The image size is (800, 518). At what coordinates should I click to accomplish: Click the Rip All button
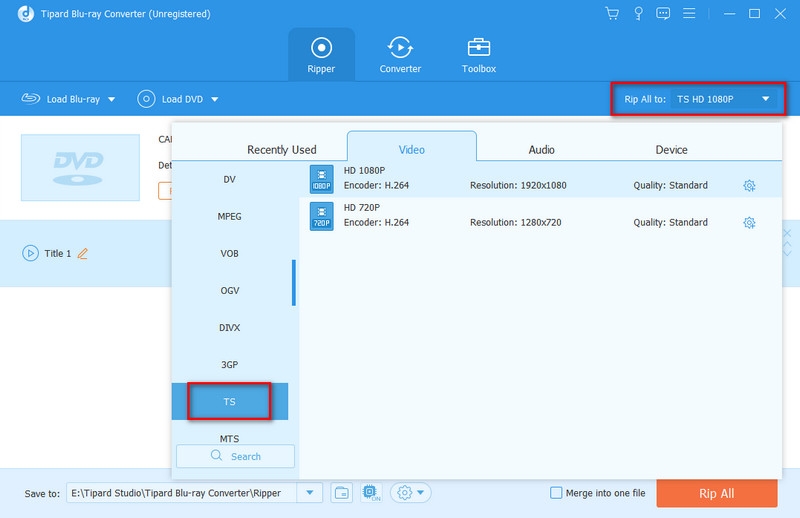[x=717, y=493]
